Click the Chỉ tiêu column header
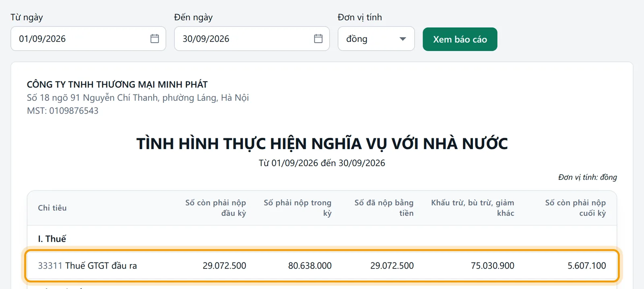The image size is (644, 289). (x=52, y=208)
